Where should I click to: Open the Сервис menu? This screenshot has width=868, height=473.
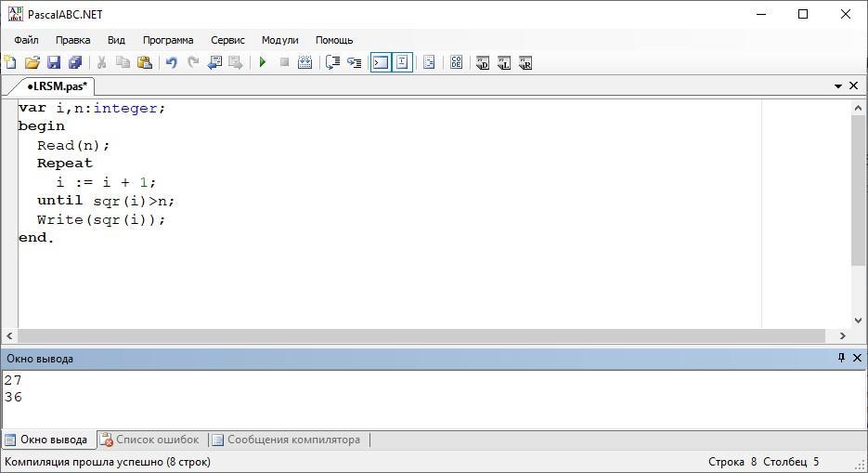[x=227, y=40]
